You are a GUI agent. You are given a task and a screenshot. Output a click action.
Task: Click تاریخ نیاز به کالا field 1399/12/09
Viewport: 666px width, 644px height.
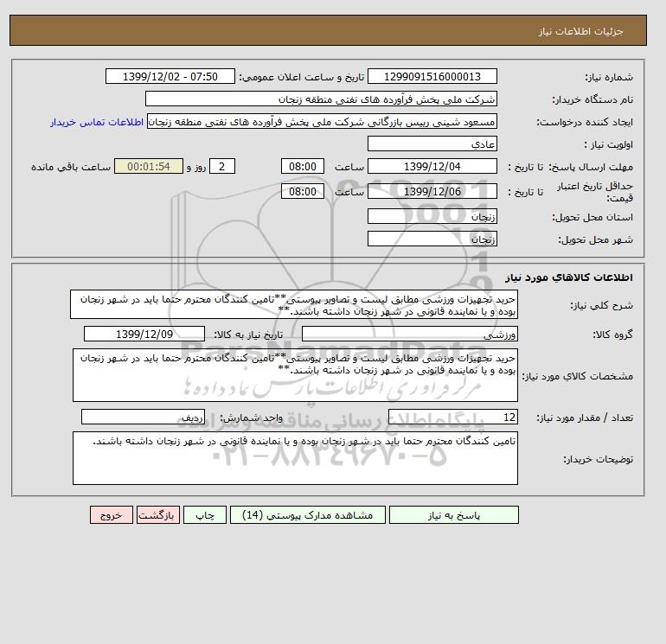[144, 334]
